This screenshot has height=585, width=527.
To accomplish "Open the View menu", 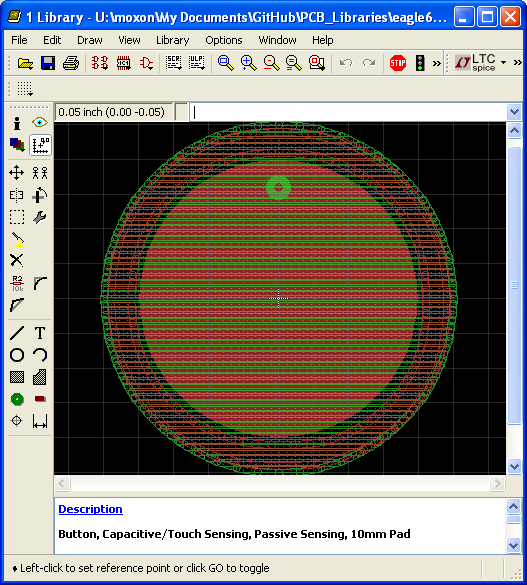I will coord(129,40).
